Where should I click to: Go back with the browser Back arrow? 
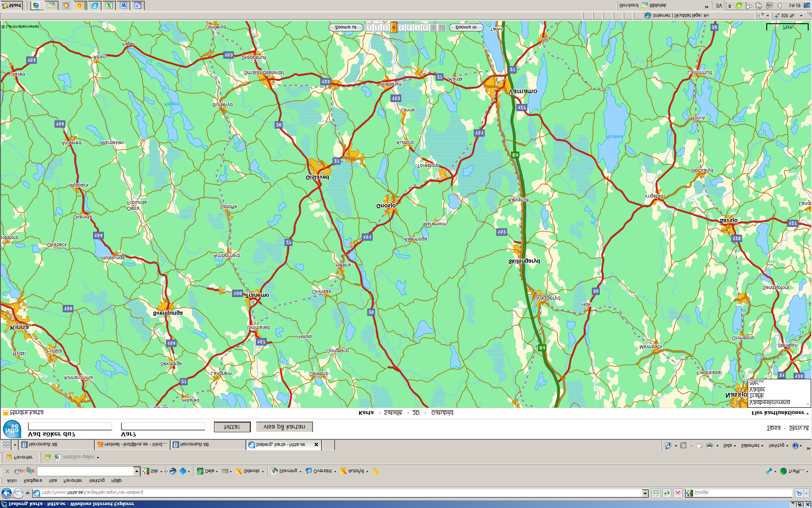coord(6,493)
